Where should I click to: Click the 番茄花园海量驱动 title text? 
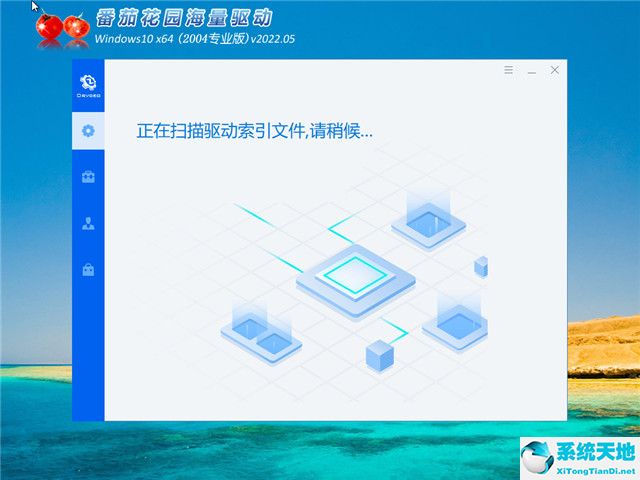pos(182,19)
